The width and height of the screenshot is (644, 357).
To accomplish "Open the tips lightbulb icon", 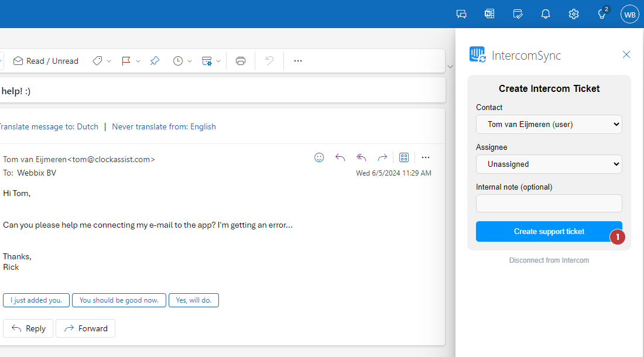I will point(602,14).
